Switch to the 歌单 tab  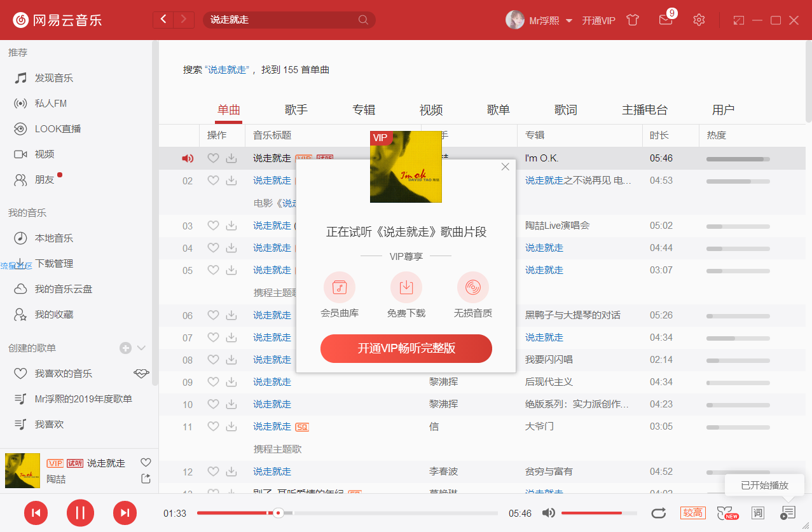(499, 110)
